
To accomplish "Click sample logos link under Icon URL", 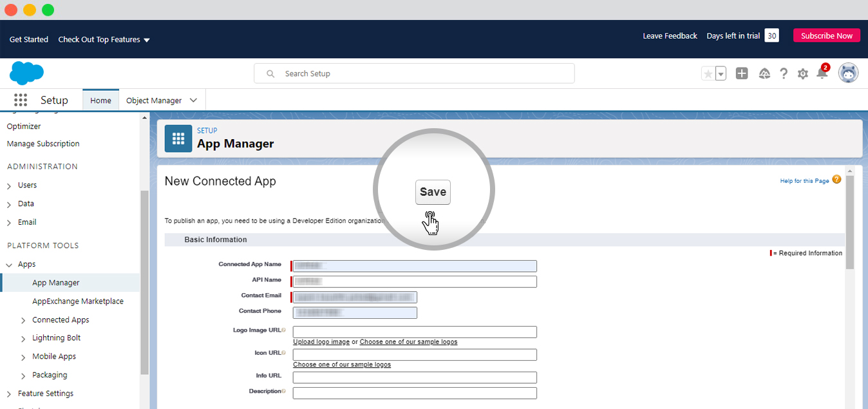I will [342, 365].
